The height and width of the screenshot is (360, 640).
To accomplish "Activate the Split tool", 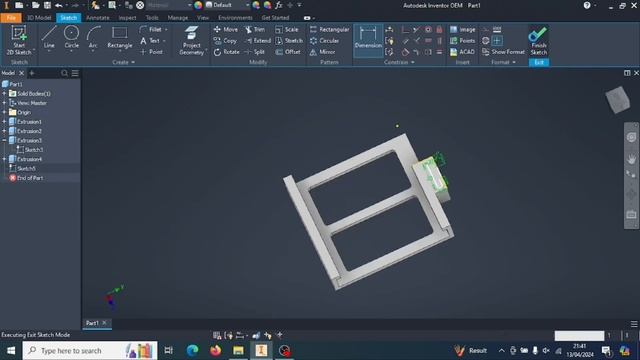I will click(x=255, y=52).
